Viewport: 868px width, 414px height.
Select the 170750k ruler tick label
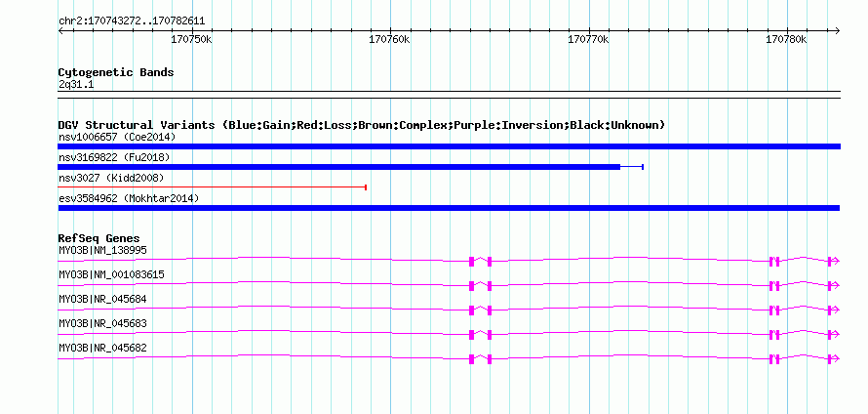[x=191, y=40]
